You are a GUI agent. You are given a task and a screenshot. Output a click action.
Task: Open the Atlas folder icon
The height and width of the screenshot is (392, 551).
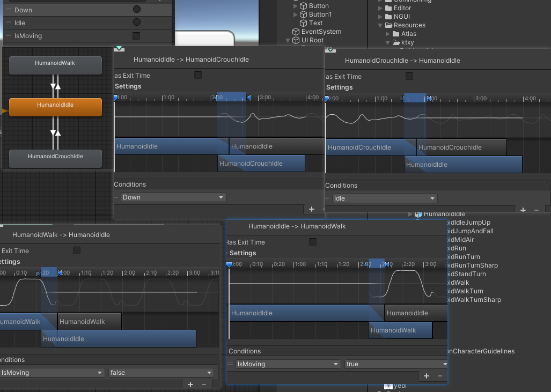396,34
